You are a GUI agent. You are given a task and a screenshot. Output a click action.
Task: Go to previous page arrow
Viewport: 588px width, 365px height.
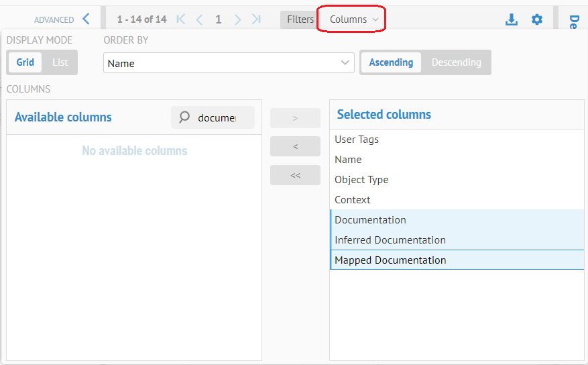(199, 19)
